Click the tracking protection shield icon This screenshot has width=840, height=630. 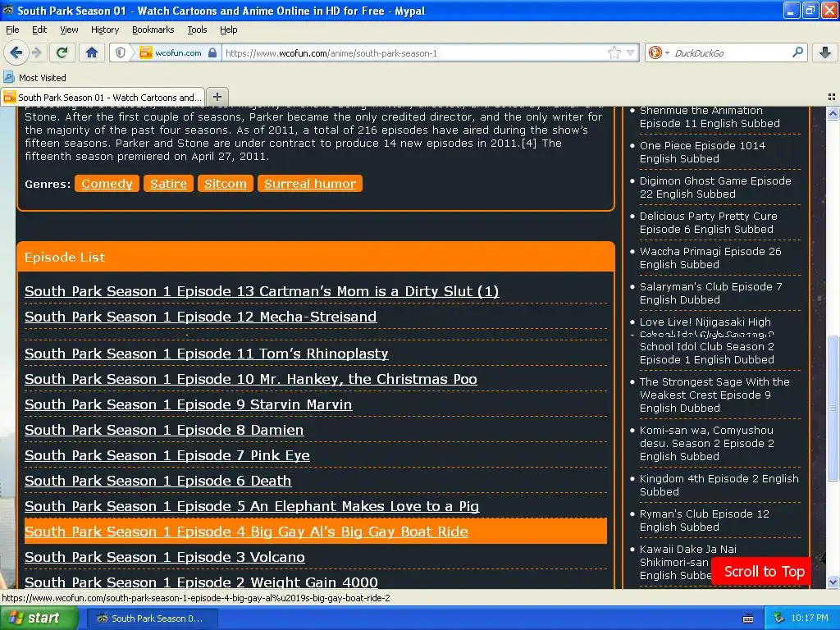(121, 52)
